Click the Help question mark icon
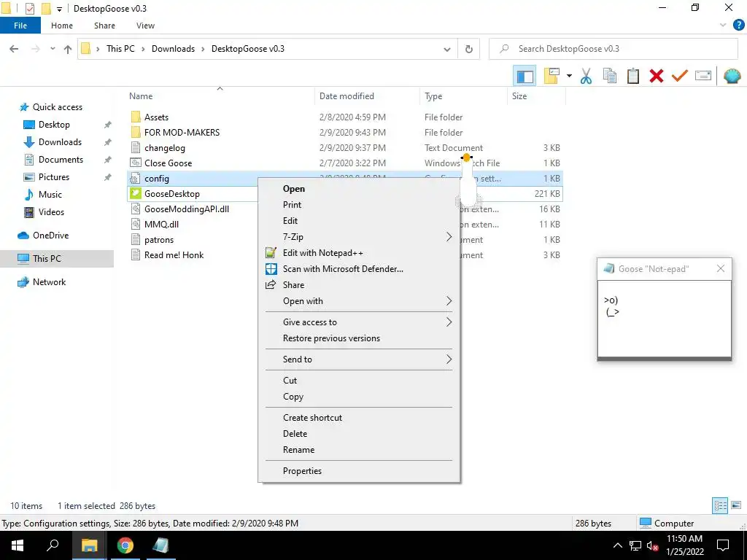 pos(738,26)
